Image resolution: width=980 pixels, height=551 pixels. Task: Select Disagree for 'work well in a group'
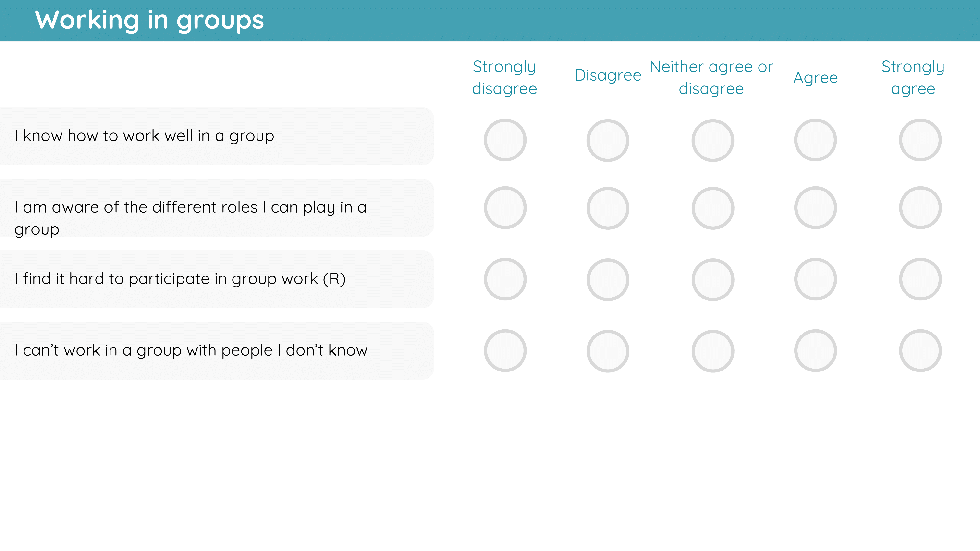(608, 141)
